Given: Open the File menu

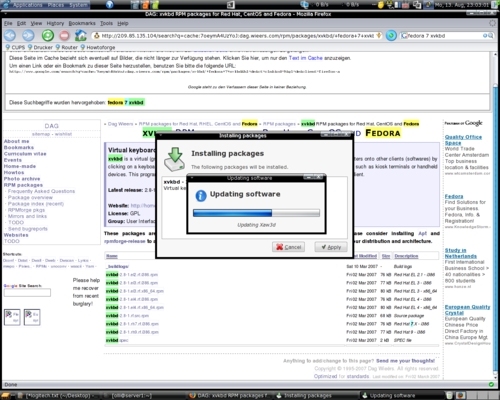Looking at the screenshot, I should (x=8, y=23).
